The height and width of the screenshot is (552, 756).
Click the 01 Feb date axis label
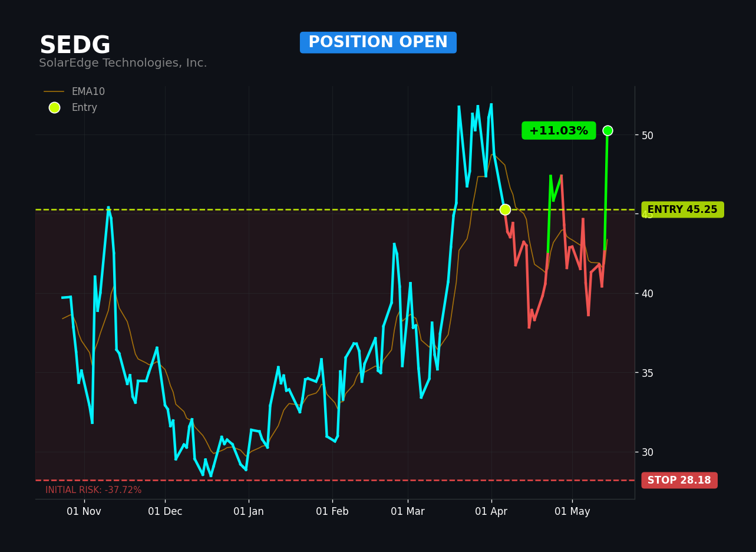click(x=332, y=512)
